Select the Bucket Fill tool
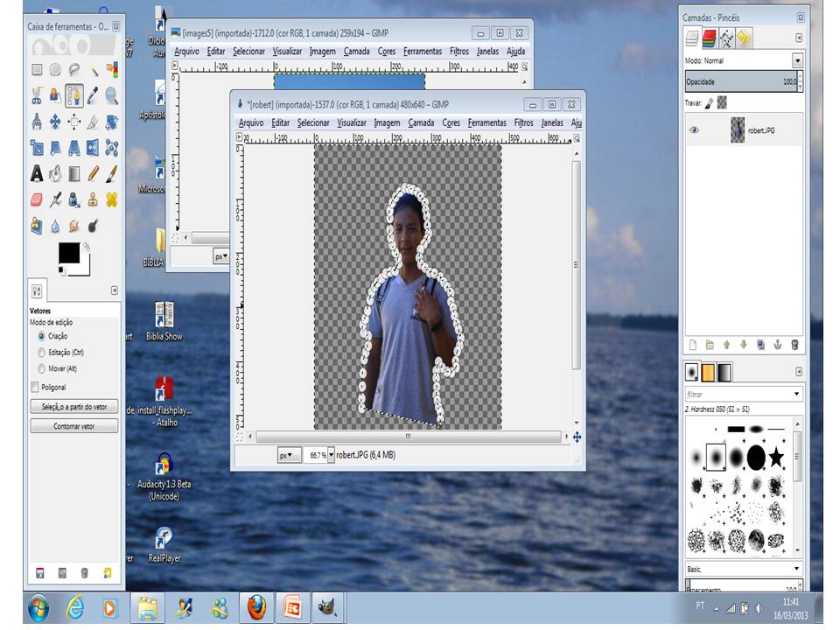This screenshot has width=840, height=630. (55, 173)
